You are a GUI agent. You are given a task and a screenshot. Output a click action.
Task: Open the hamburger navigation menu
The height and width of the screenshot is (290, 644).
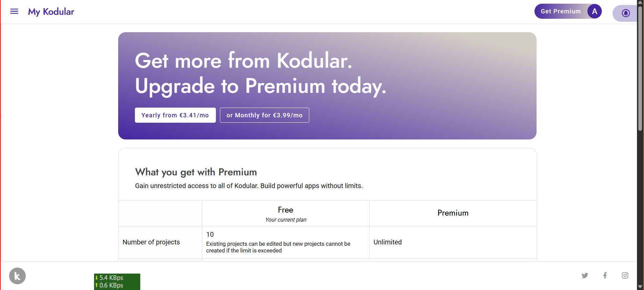(14, 12)
